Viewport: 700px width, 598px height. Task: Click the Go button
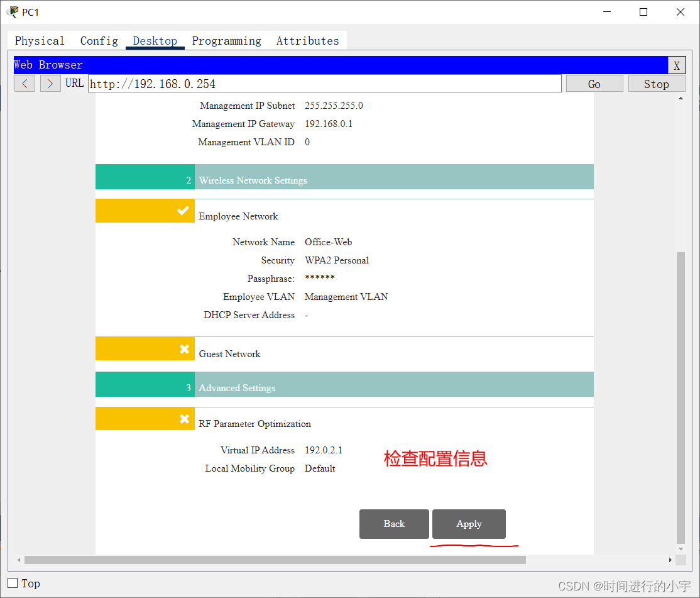click(594, 84)
